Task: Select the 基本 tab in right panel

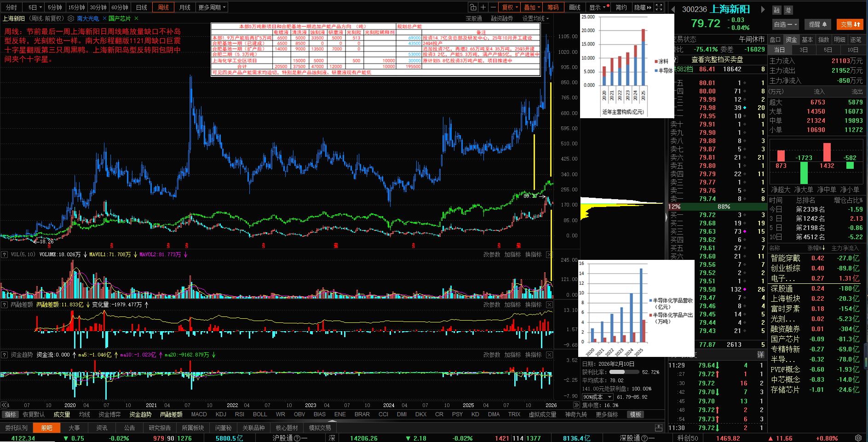Action: tap(807, 40)
